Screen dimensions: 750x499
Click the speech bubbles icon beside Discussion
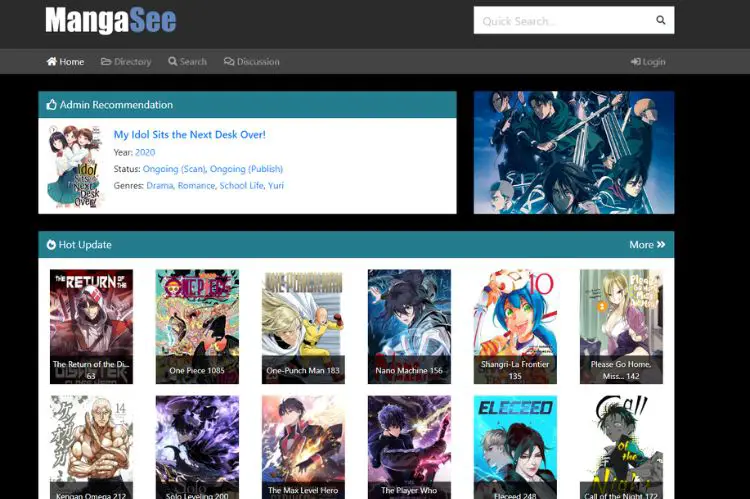[229, 61]
